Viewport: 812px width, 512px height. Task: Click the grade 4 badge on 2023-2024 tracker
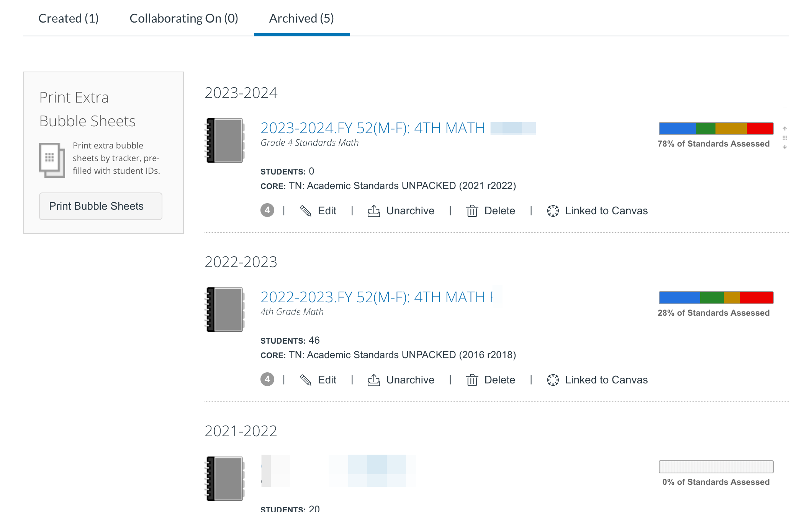[x=267, y=210]
